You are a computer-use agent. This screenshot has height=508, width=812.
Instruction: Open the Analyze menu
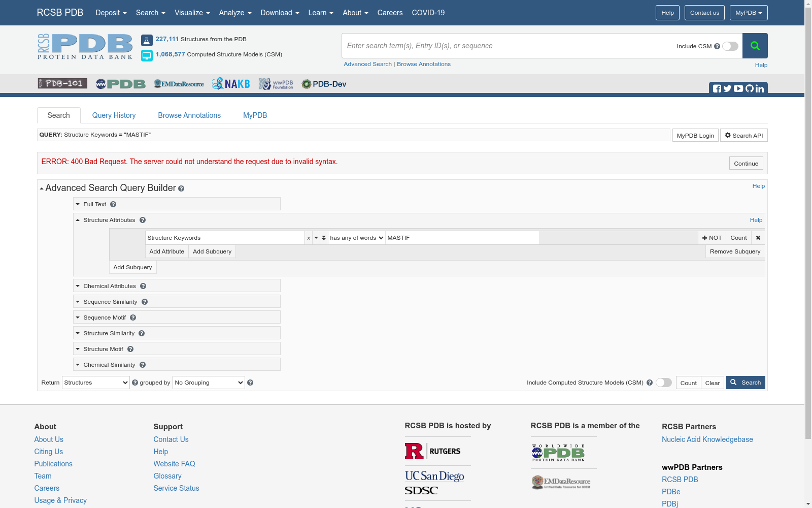tap(235, 13)
